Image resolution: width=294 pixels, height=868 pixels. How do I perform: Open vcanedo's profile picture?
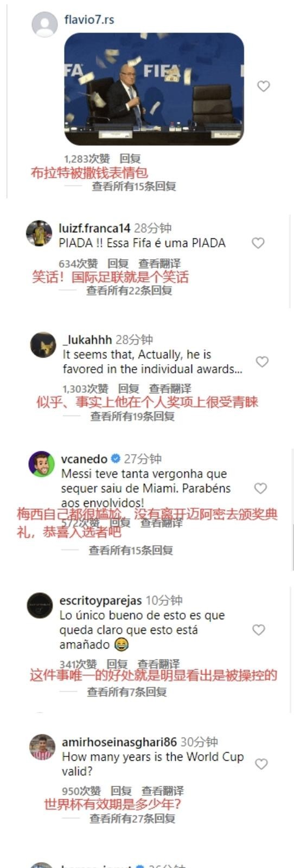click(42, 464)
